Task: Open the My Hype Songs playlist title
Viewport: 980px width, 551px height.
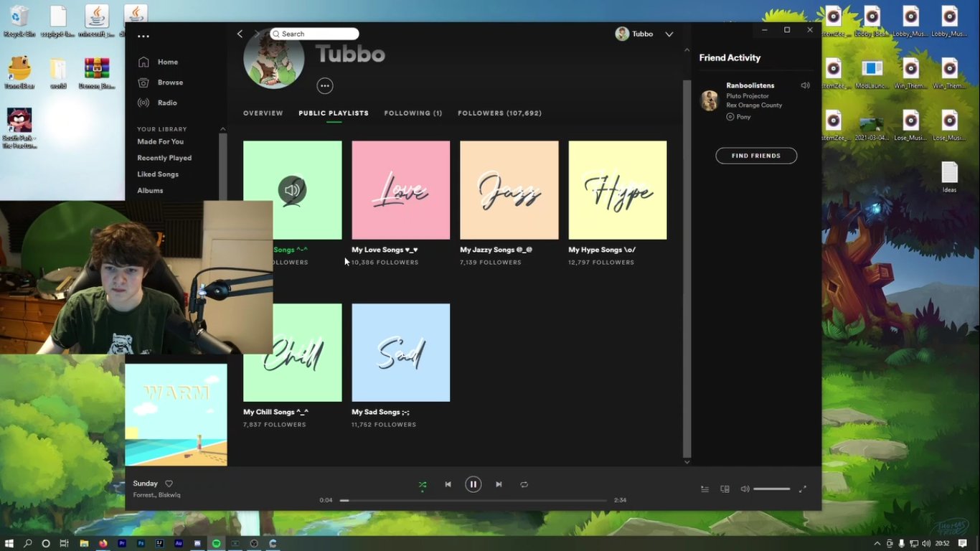Action: point(602,250)
